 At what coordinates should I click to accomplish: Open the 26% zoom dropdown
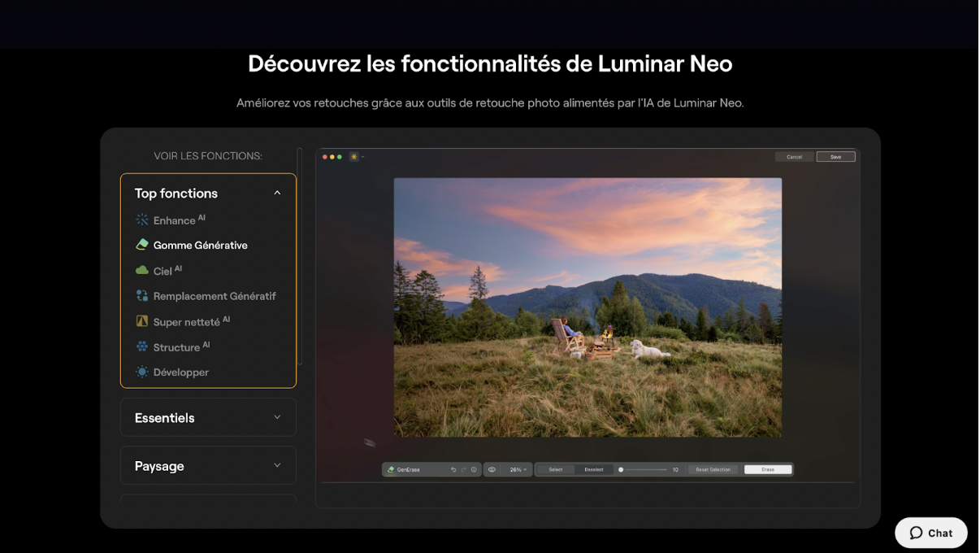click(518, 470)
